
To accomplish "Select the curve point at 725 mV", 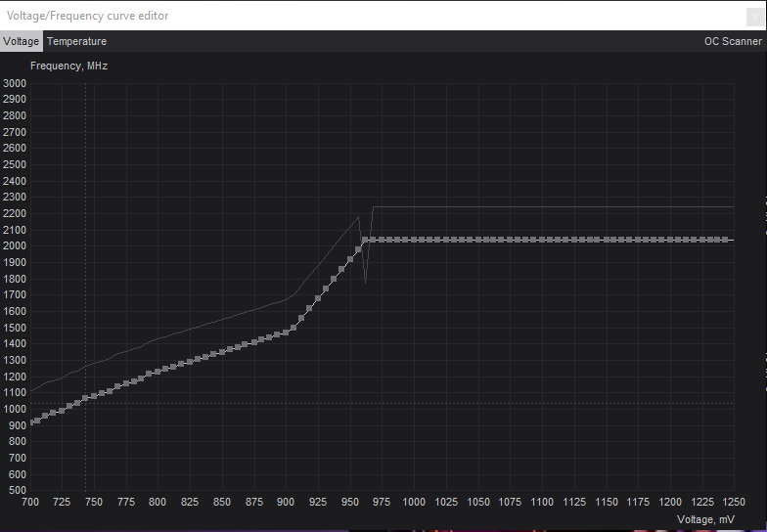I will [62, 411].
